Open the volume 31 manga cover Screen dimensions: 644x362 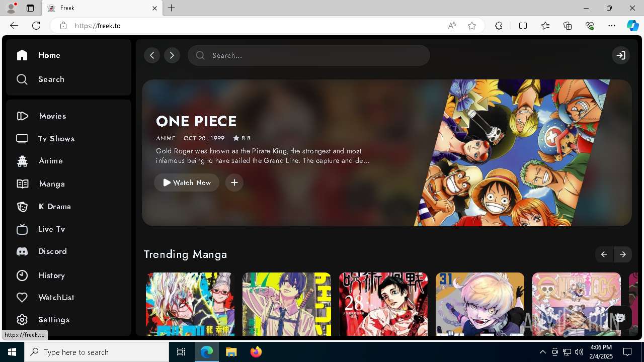[x=480, y=304]
